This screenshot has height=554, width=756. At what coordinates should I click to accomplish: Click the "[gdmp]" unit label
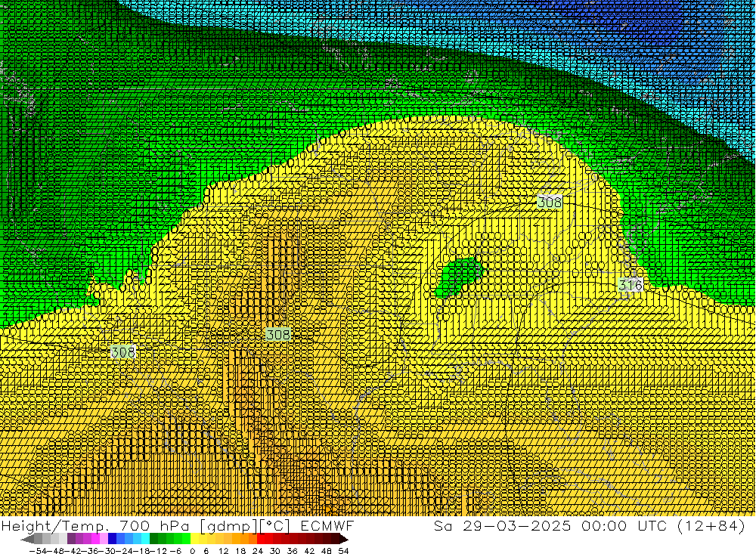click(x=228, y=526)
